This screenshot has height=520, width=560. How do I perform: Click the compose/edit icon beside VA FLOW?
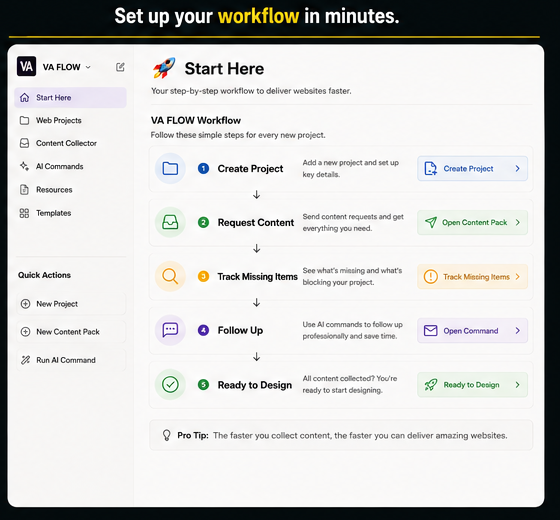coord(120,67)
